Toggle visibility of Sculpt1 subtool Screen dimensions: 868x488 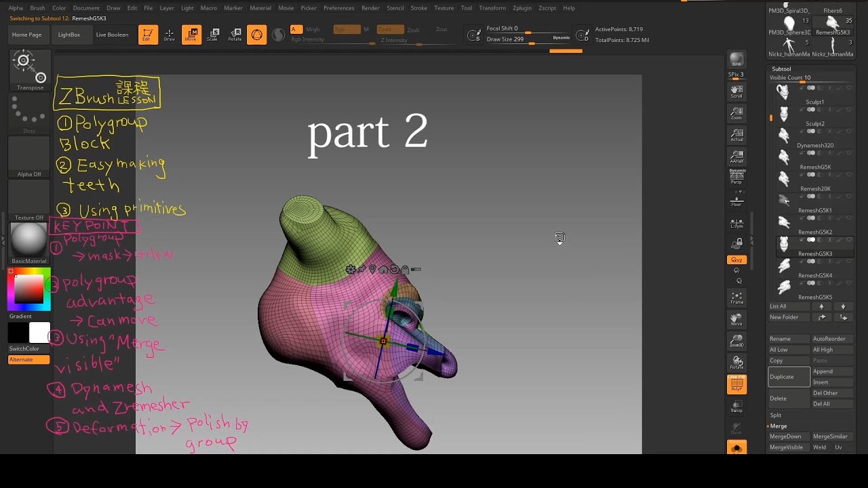coord(848,88)
